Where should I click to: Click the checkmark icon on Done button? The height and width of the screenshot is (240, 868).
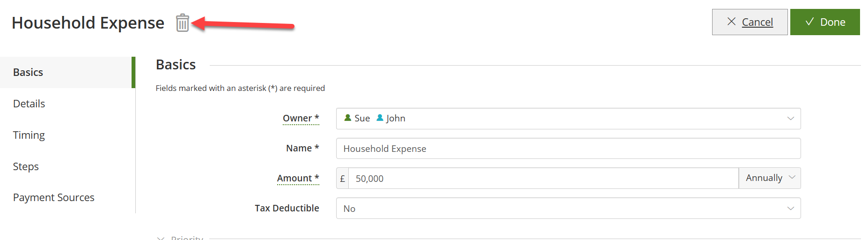coord(809,22)
